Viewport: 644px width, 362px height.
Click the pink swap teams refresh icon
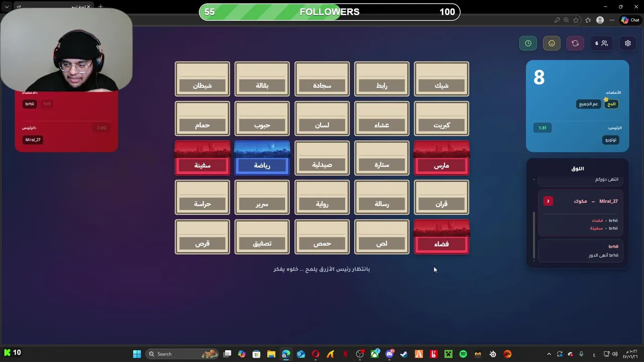click(575, 43)
